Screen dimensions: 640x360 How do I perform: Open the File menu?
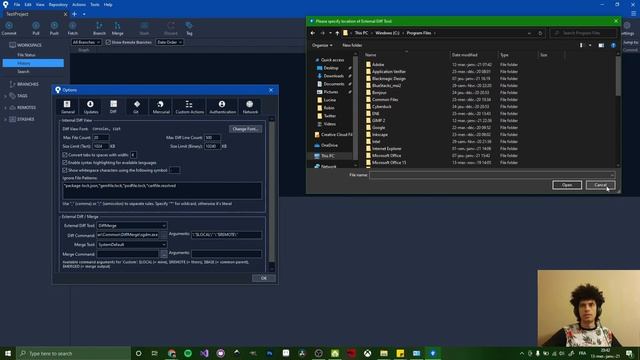[x=17, y=4]
